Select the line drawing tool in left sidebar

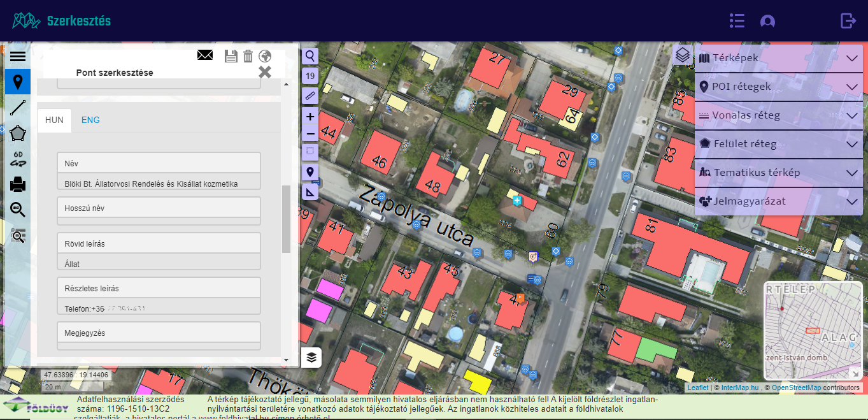tap(18, 108)
